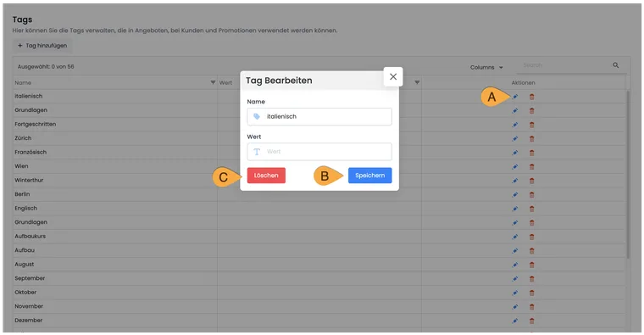644x335 pixels.
Task: Delete the italienisch tag using trash icon
Action: click(532, 97)
